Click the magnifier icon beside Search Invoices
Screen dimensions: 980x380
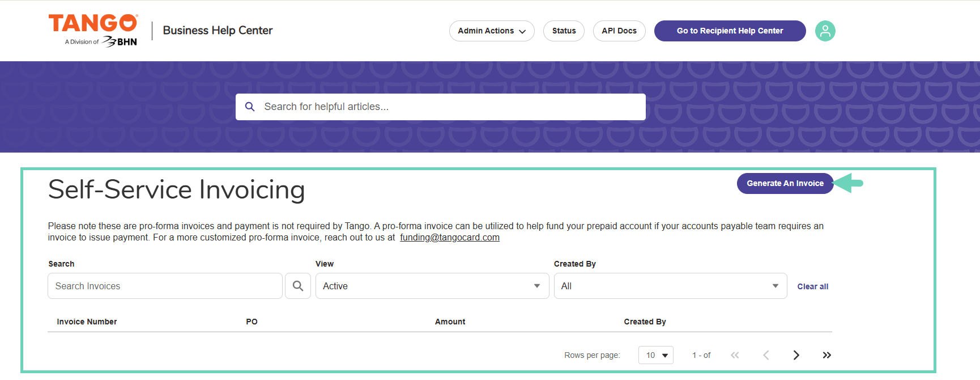[298, 286]
